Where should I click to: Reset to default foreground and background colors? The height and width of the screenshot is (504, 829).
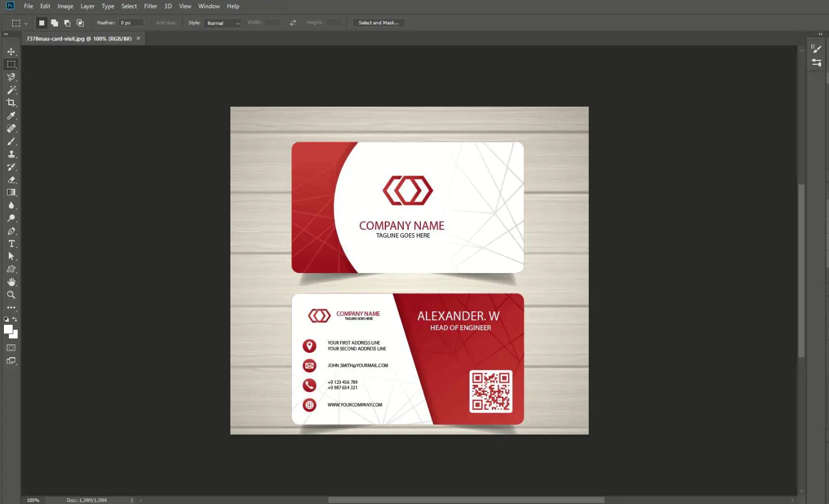tap(6, 319)
